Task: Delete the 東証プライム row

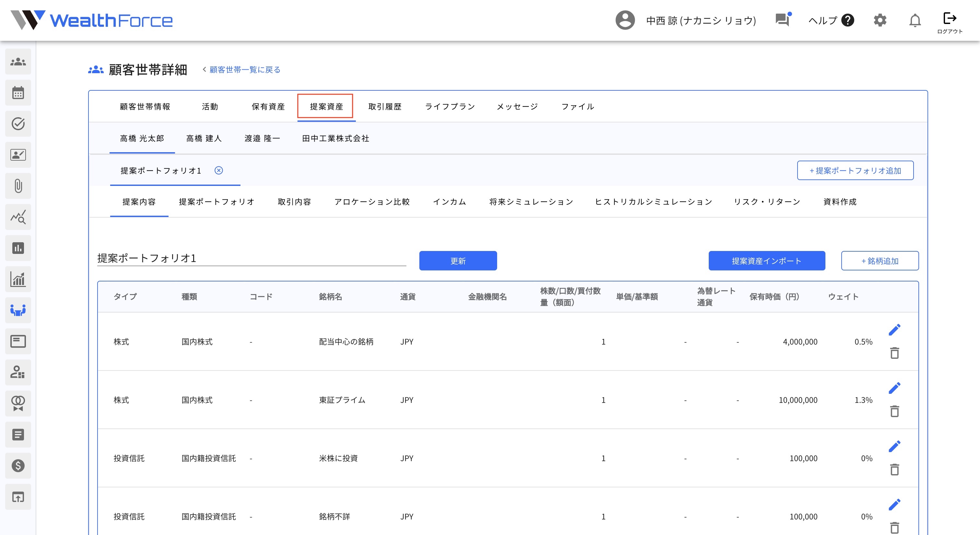Action: click(894, 411)
